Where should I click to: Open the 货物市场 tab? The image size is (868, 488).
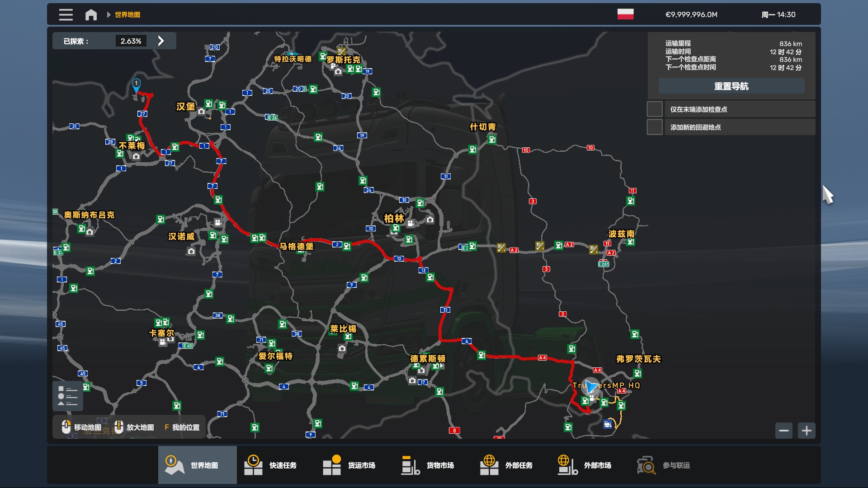point(433,465)
